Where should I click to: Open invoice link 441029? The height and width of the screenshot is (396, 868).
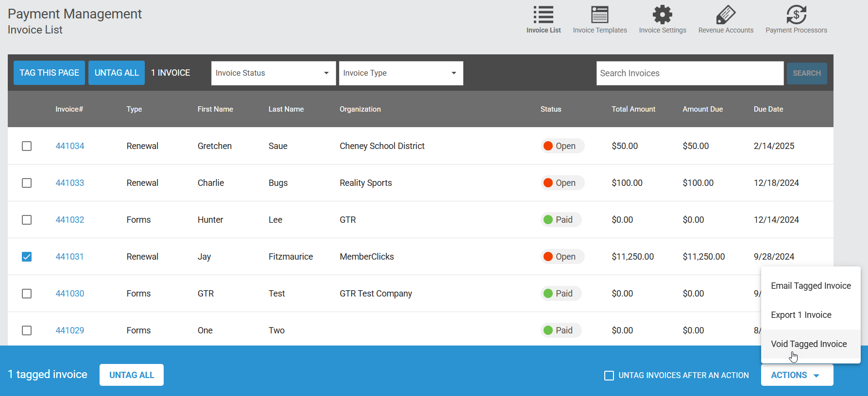(70, 330)
